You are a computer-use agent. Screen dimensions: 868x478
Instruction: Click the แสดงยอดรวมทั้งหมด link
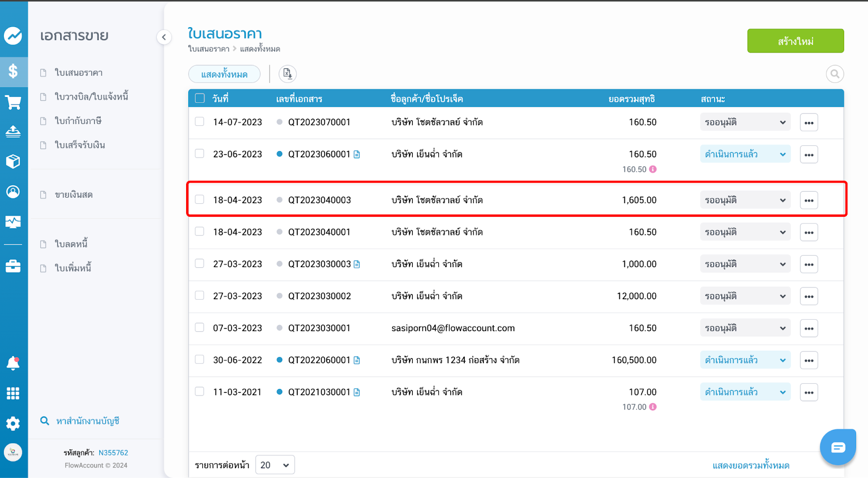coord(751,466)
